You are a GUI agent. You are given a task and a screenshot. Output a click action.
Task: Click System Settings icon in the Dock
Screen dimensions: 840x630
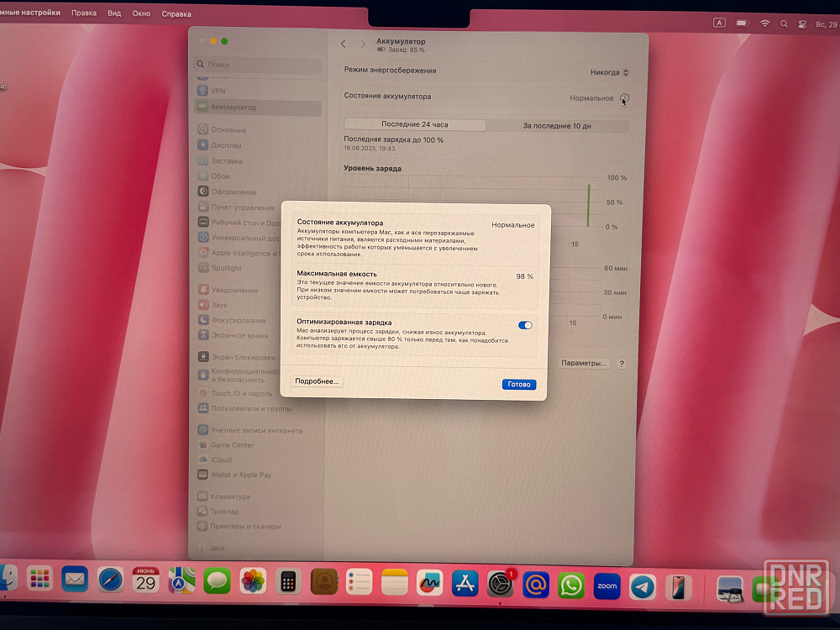pyautogui.click(x=501, y=585)
